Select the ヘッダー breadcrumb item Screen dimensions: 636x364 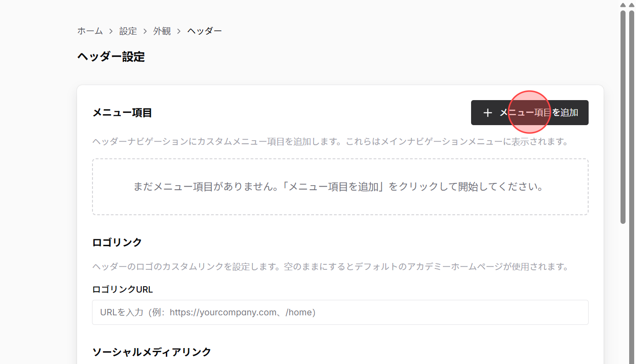[x=204, y=30]
